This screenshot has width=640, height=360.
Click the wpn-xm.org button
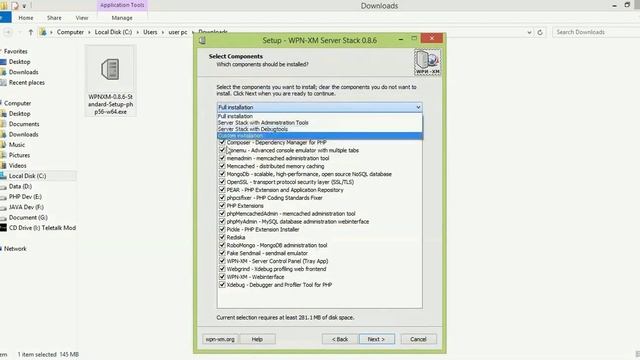pos(220,339)
